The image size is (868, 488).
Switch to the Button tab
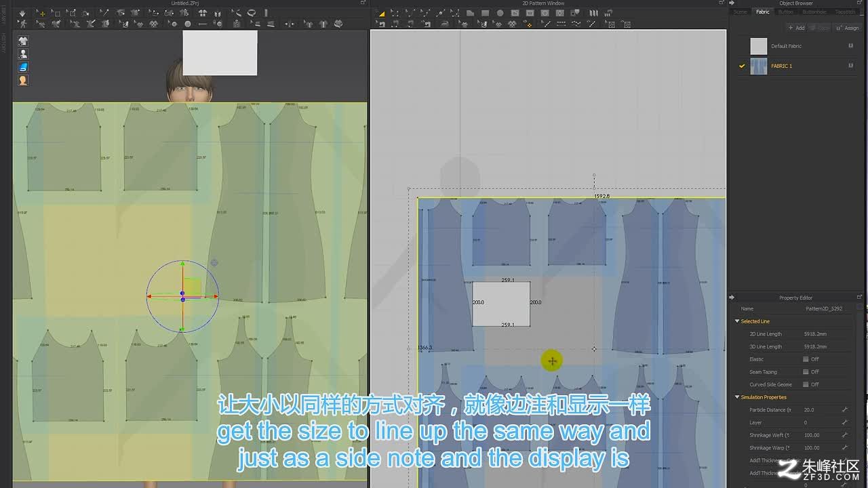(786, 12)
